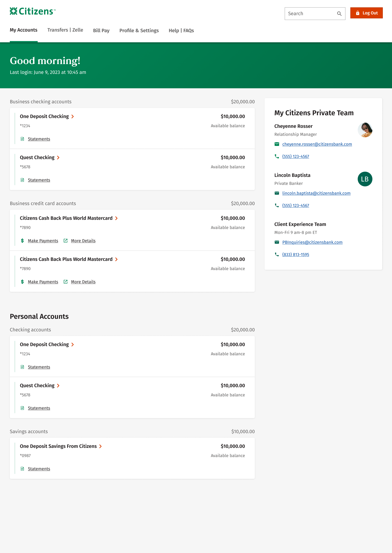Click document icon beside business One Deposit Checking Statements
The height and width of the screenshot is (553, 392).
(x=23, y=139)
